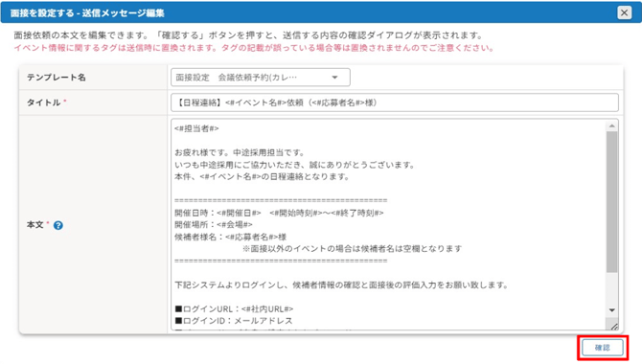Click the 本件、<#イベント名#>の日程連絡 line
The width and height of the screenshot is (642, 364).
point(262,177)
